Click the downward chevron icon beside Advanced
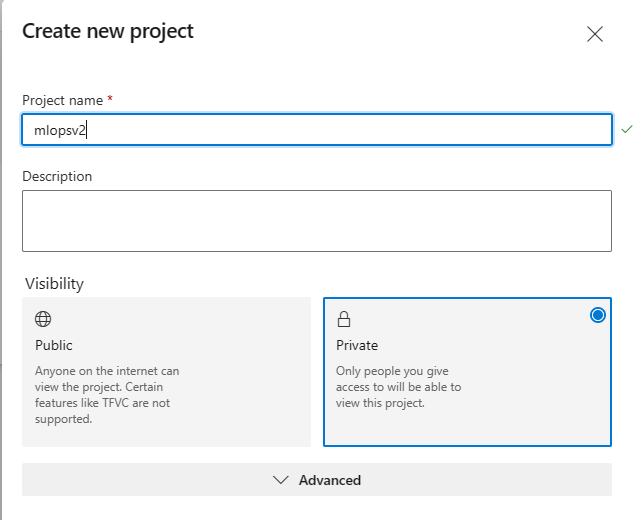Image resolution: width=634 pixels, height=520 pixels. 281,480
